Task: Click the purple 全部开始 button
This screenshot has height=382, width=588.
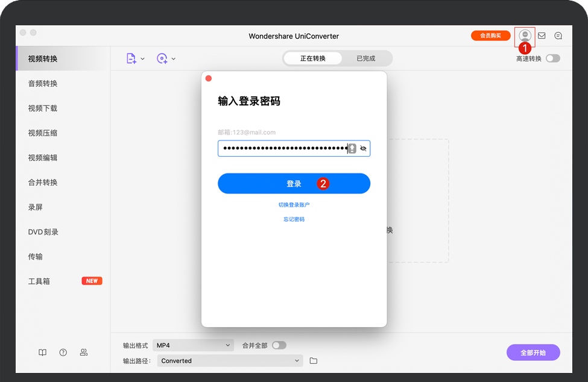Action: [x=533, y=352]
